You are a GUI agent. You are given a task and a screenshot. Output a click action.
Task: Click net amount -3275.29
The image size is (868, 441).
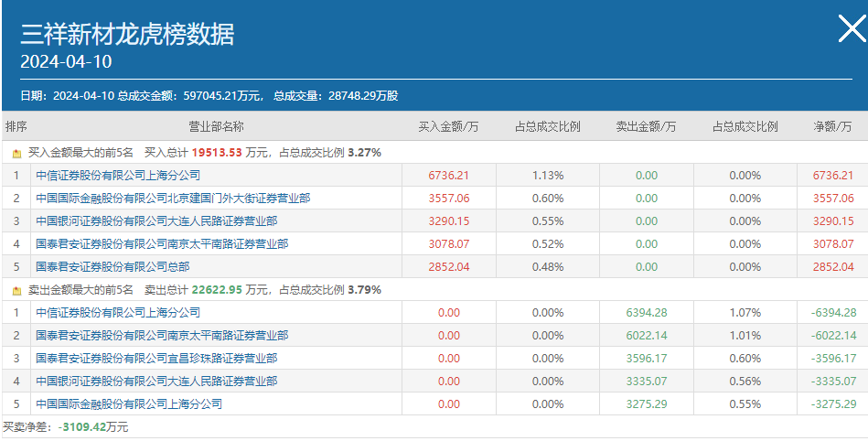[833, 403]
